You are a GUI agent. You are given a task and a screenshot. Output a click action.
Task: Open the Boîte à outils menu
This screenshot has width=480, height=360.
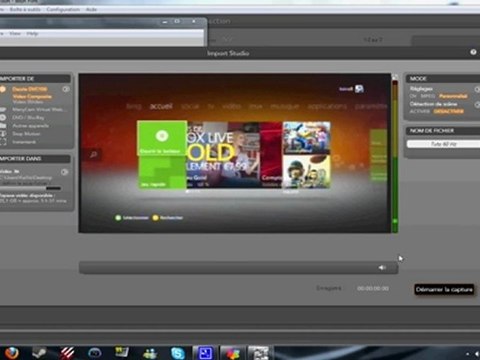tap(25, 9)
